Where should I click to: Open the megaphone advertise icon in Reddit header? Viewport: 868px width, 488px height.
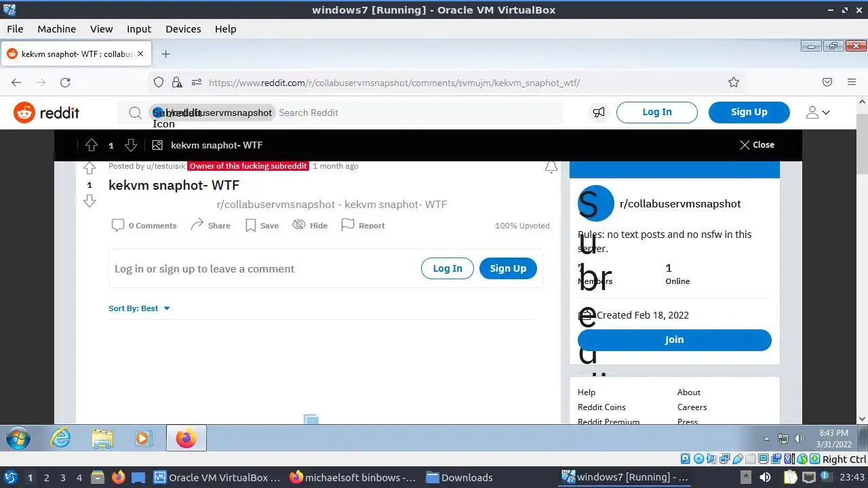(x=599, y=113)
